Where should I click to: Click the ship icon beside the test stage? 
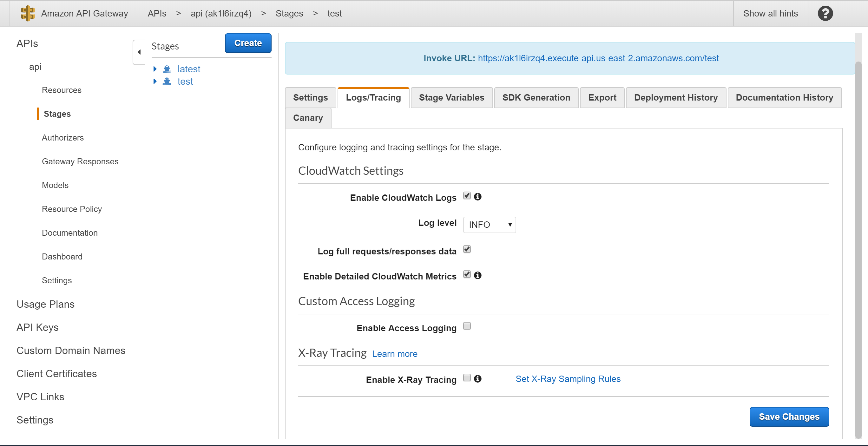pyautogui.click(x=167, y=81)
